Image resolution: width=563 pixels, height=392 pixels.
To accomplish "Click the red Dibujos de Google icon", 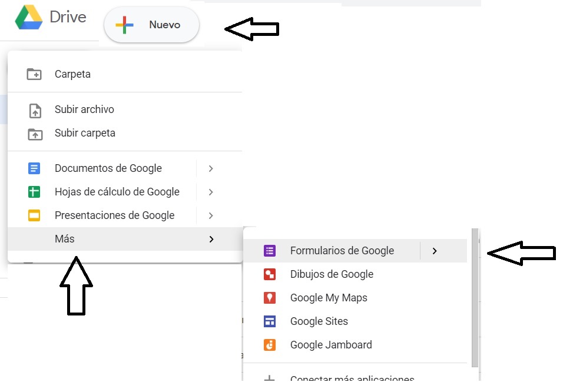I will pyautogui.click(x=270, y=274).
